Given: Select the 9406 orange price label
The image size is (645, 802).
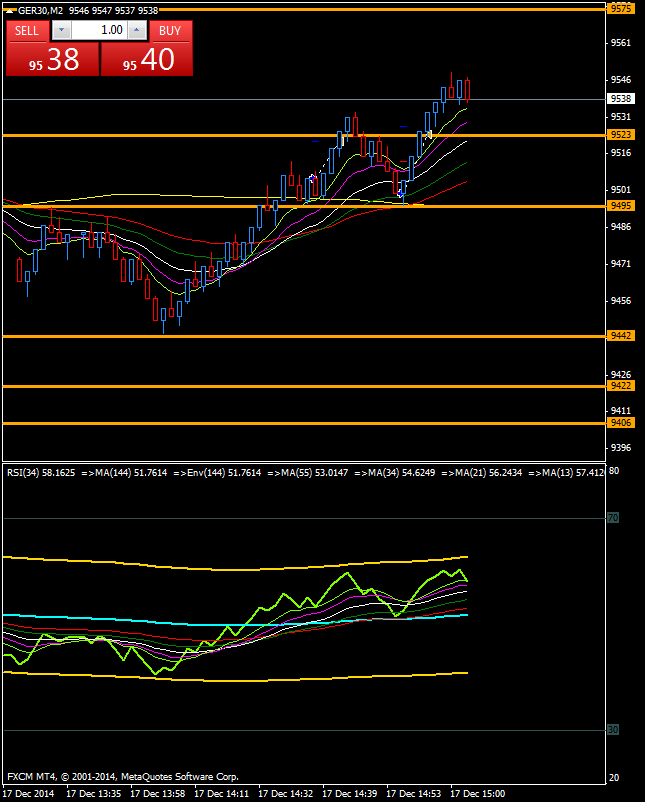Looking at the screenshot, I should [x=620, y=423].
